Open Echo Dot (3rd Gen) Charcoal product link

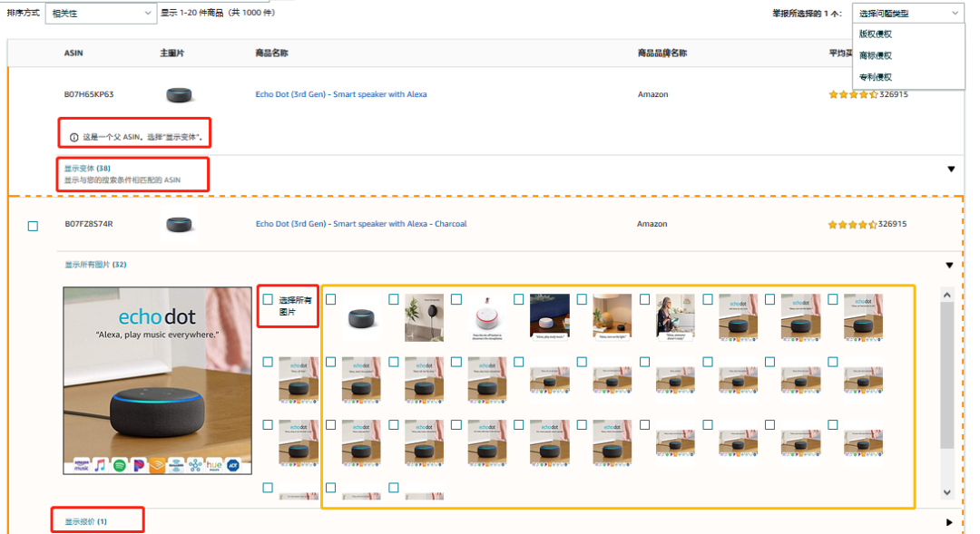coord(360,224)
